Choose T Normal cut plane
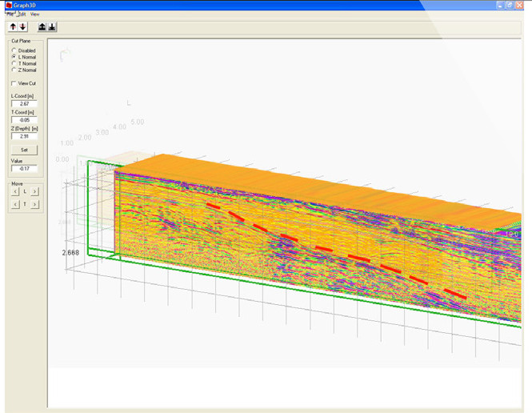 pyautogui.click(x=14, y=63)
